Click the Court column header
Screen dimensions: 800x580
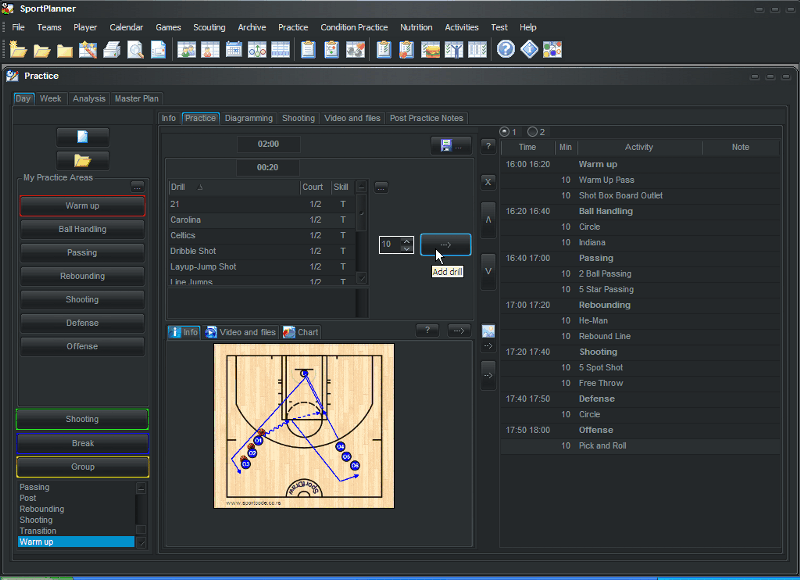315,187
